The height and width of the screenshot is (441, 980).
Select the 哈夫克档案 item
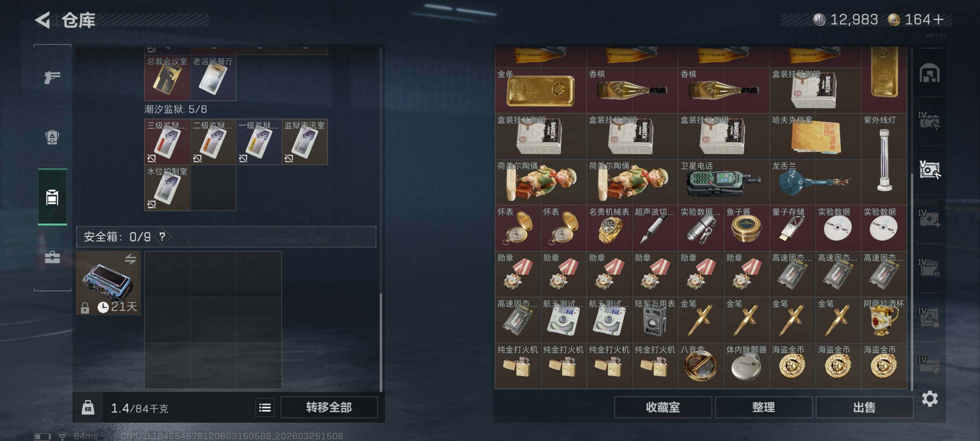tap(815, 136)
